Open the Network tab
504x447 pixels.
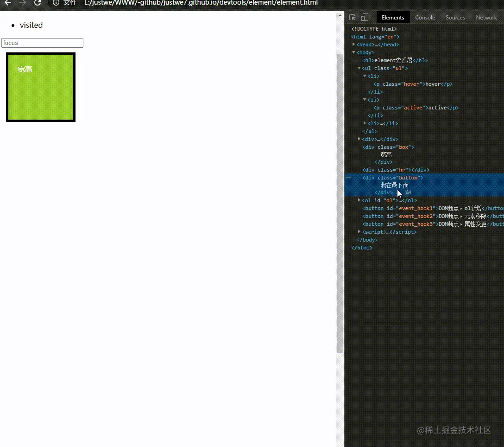(x=486, y=18)
